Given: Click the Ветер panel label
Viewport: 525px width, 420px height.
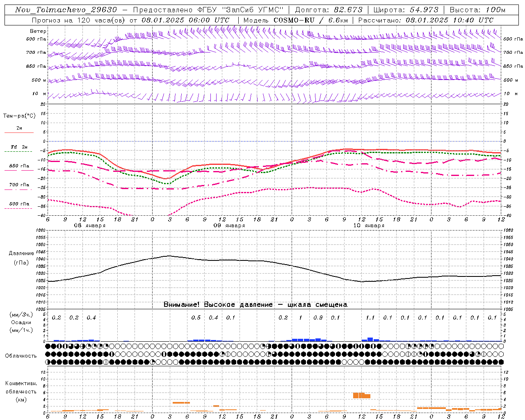Looking at the screenshot, I should (x=38, y=31).
